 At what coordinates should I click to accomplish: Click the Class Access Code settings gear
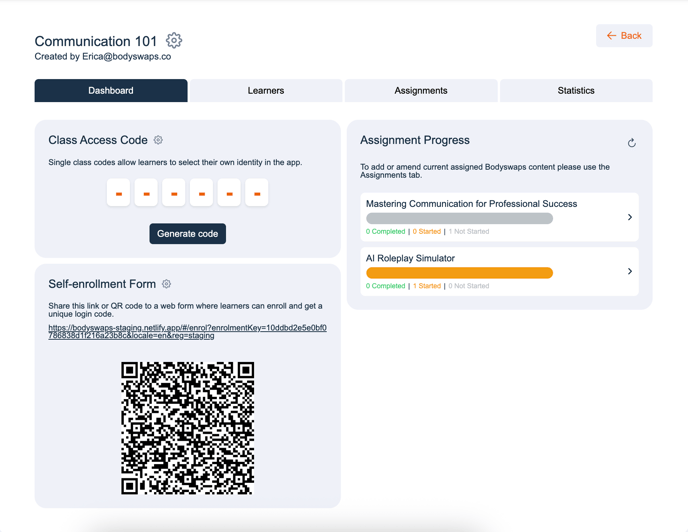click(x=158, y=141)
